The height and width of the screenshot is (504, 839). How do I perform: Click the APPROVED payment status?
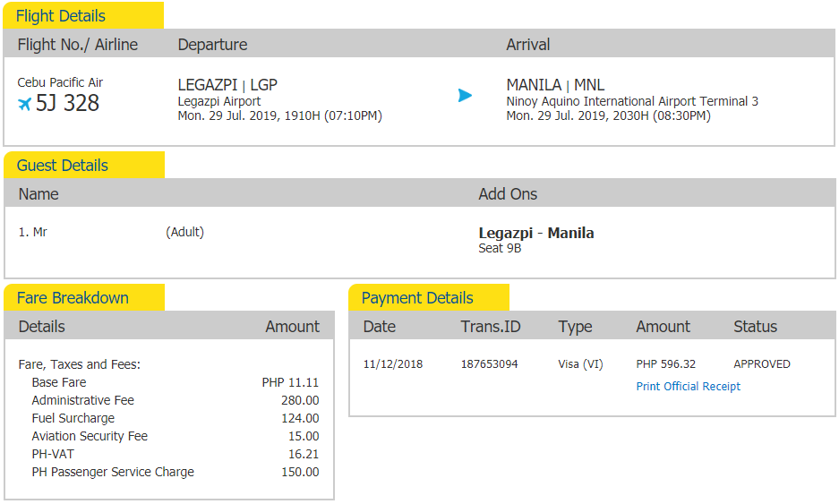[x=761, y=364]
